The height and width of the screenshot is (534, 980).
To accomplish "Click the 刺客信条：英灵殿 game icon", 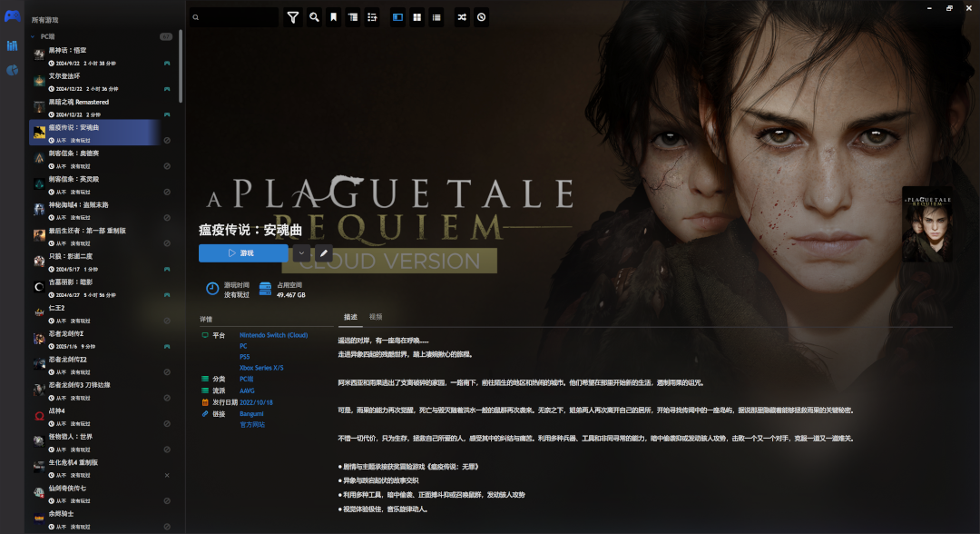I will [39, 183].
